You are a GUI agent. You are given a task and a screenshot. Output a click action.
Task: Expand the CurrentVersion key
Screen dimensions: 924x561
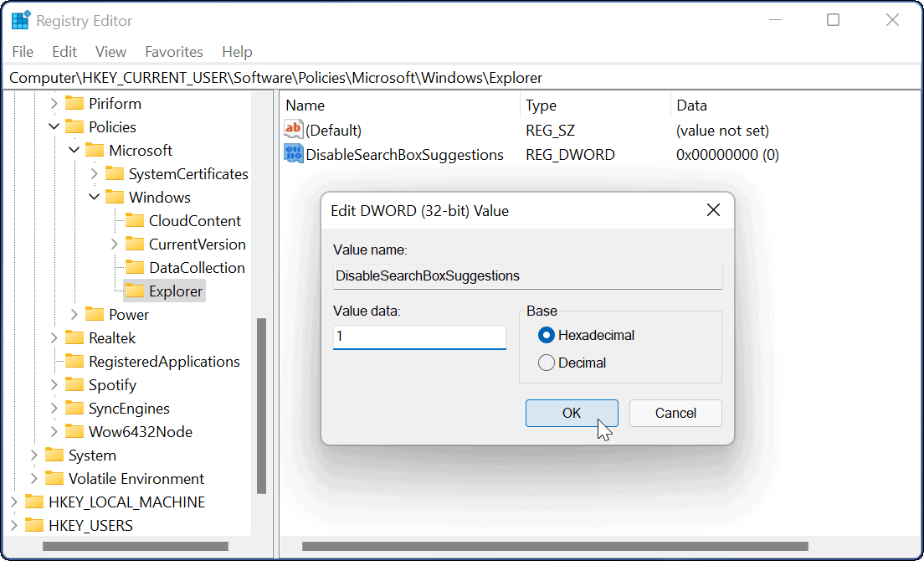coord(115,244)
